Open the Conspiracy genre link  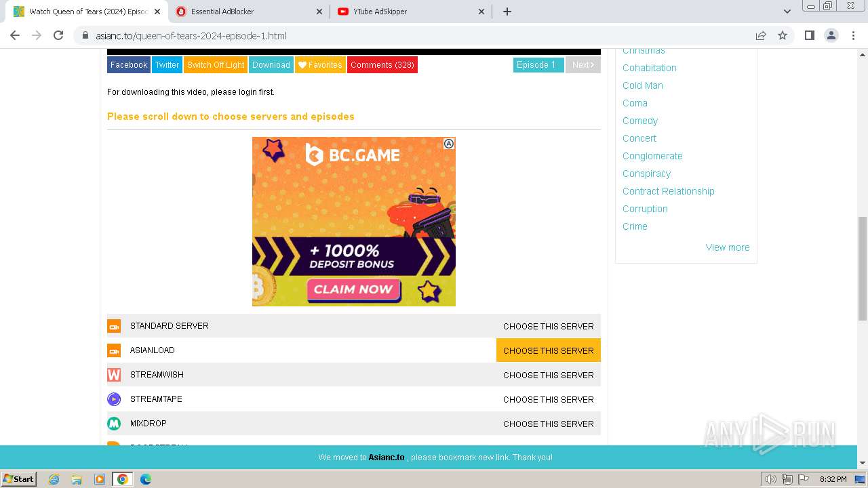[x=646, y=174]
